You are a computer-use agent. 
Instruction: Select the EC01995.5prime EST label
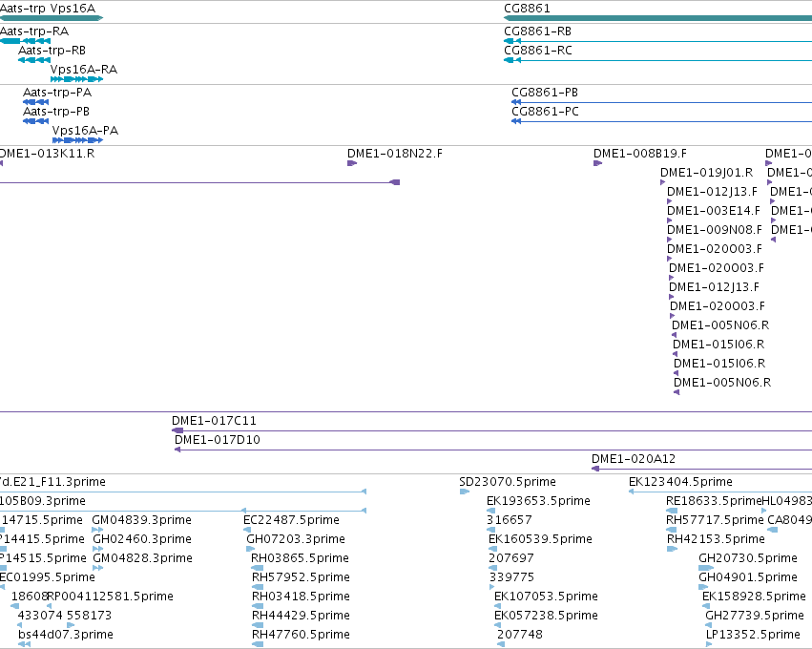pos(48,577)
